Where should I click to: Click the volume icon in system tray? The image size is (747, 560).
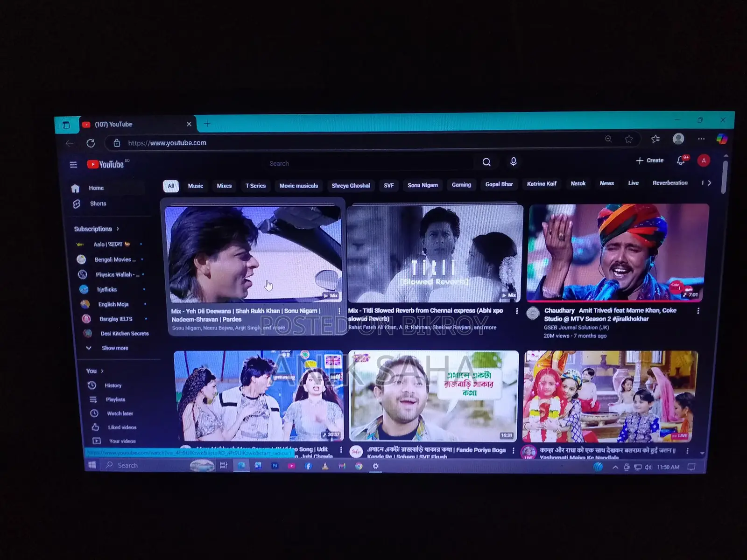coord(648,467)
